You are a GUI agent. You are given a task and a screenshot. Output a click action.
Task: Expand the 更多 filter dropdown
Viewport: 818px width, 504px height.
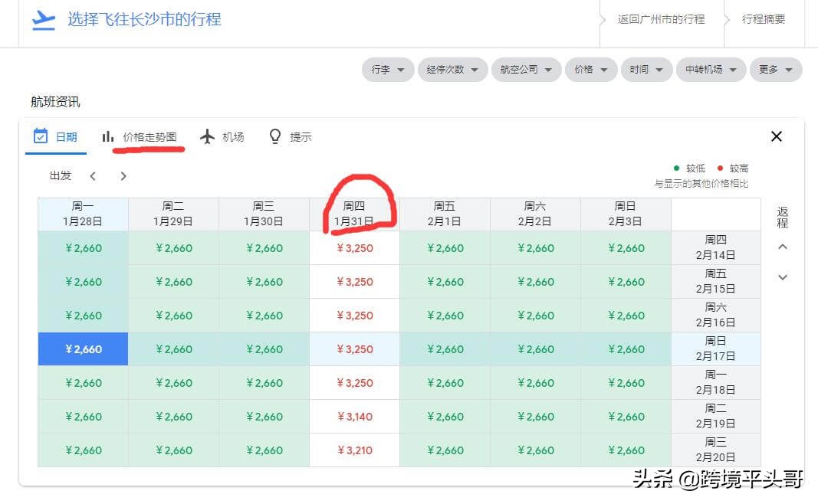776,69
